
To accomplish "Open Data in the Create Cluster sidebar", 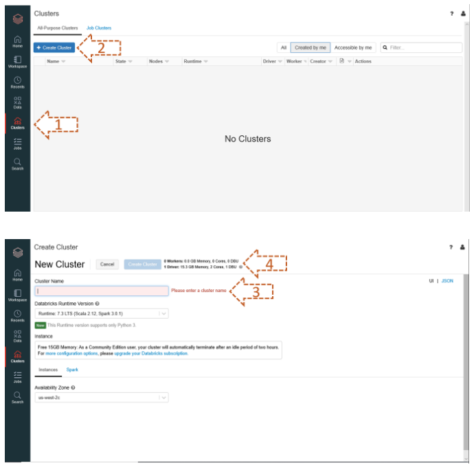I will tap(18, 336).
